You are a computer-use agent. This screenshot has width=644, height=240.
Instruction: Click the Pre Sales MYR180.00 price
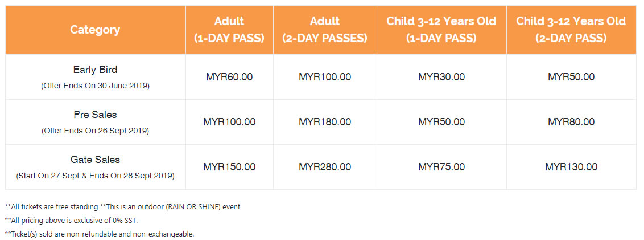click(x=325, y=122)
